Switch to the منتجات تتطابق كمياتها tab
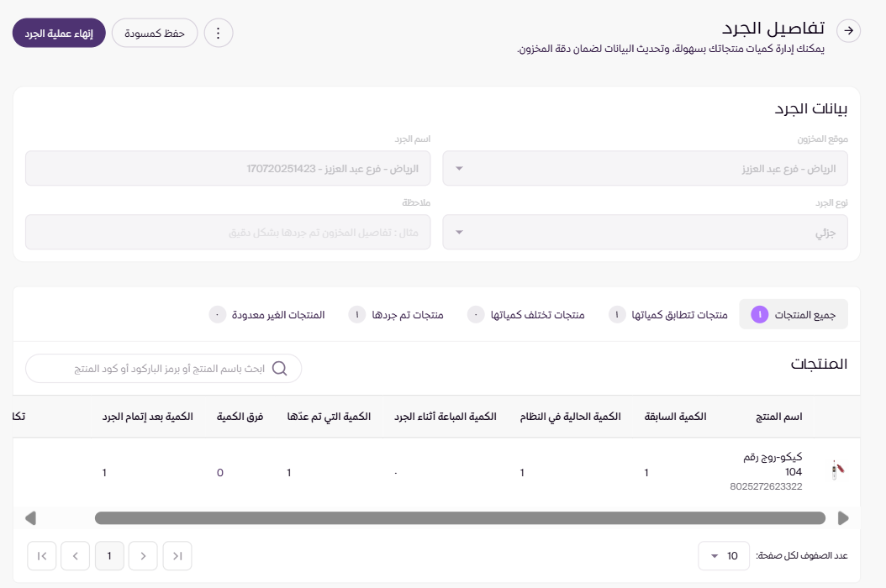Screen dimensions: 886x588 point(669,314)
